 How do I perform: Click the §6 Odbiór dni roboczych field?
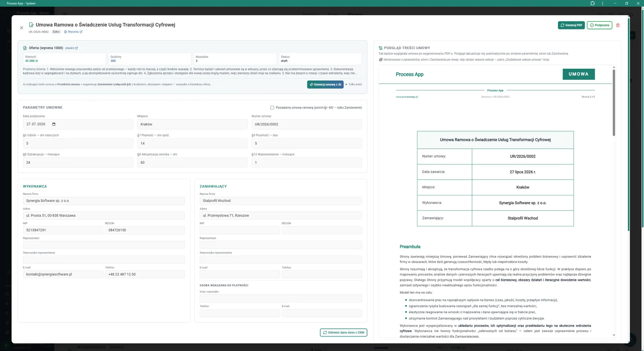78,143
